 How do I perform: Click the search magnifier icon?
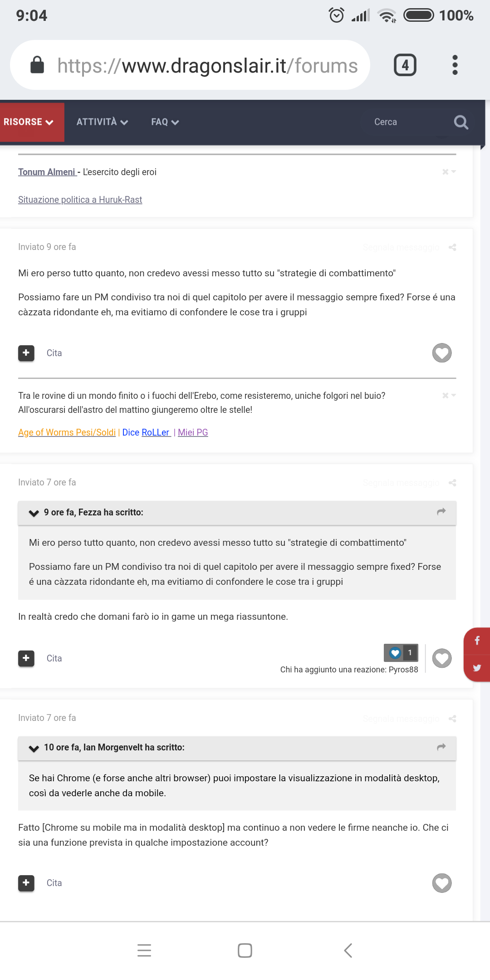461,122
